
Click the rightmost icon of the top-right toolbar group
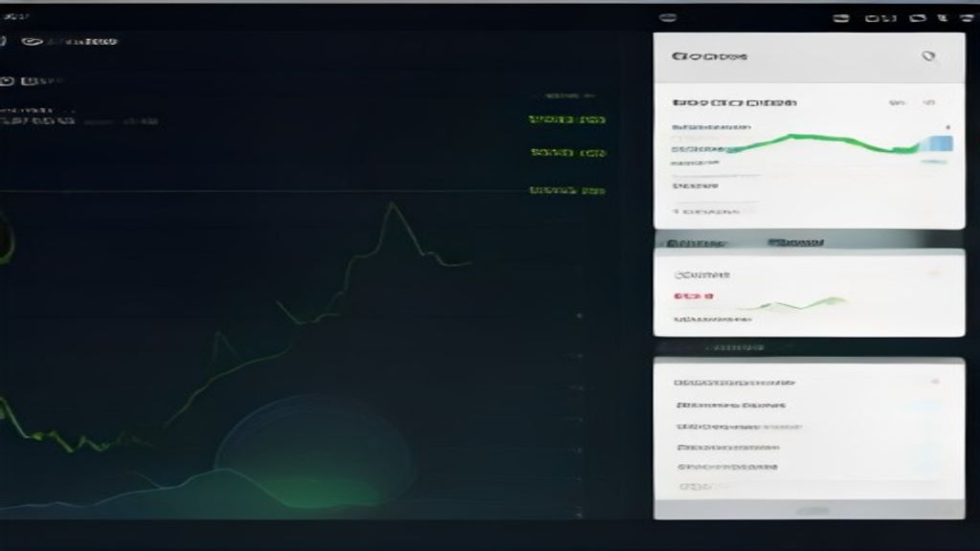click(x=968, y=18)
